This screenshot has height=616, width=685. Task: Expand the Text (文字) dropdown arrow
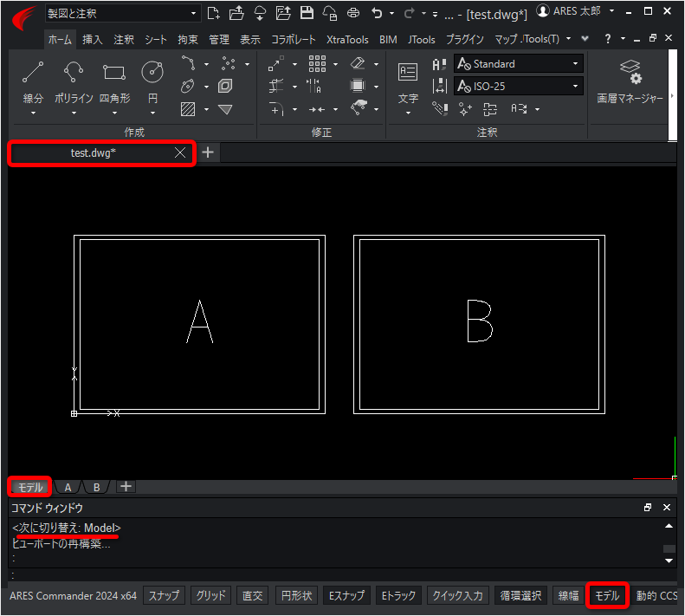pos(408,113)
